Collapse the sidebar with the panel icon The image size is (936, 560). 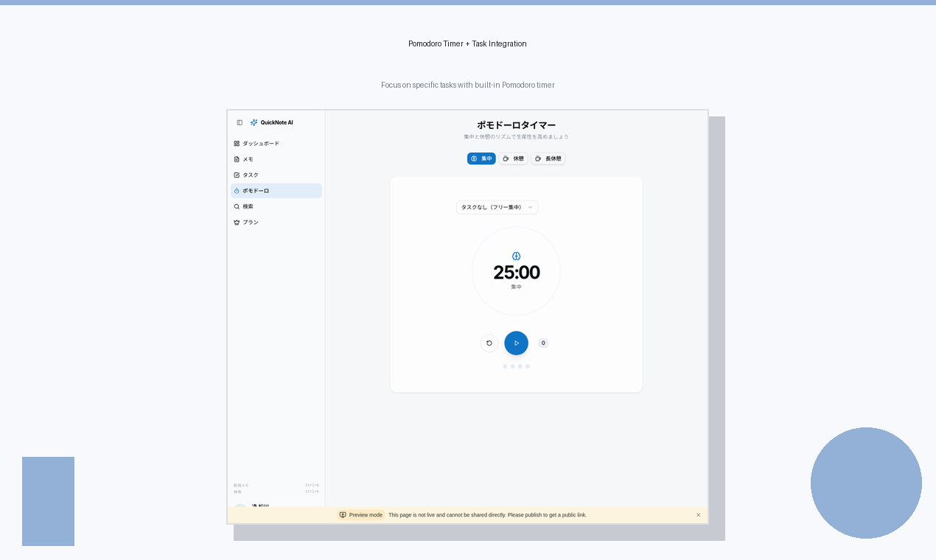click(x=240, y=122)
